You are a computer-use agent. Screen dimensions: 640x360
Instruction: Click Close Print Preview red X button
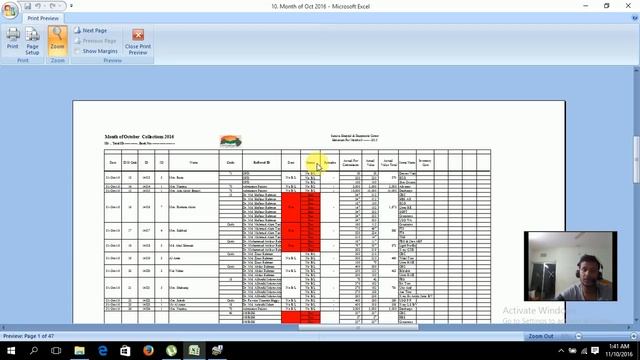click(138, 41)
